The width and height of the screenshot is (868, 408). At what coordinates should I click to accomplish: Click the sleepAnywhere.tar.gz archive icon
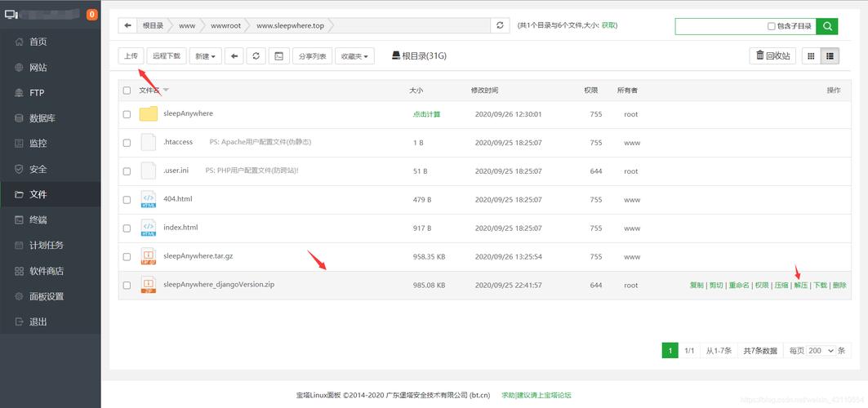click(149, 256)
